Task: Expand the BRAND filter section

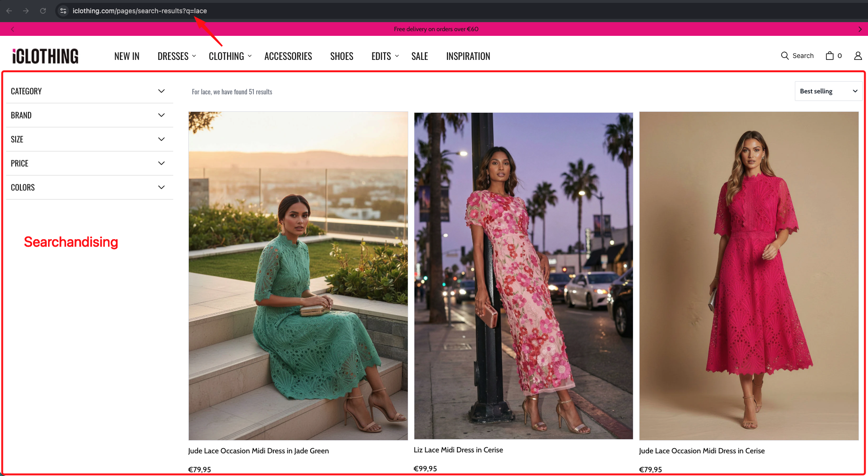Action: coord(89,115)
